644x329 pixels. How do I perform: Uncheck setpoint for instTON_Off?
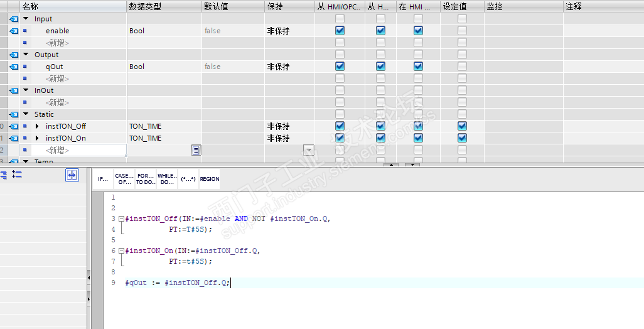[462, 126]
